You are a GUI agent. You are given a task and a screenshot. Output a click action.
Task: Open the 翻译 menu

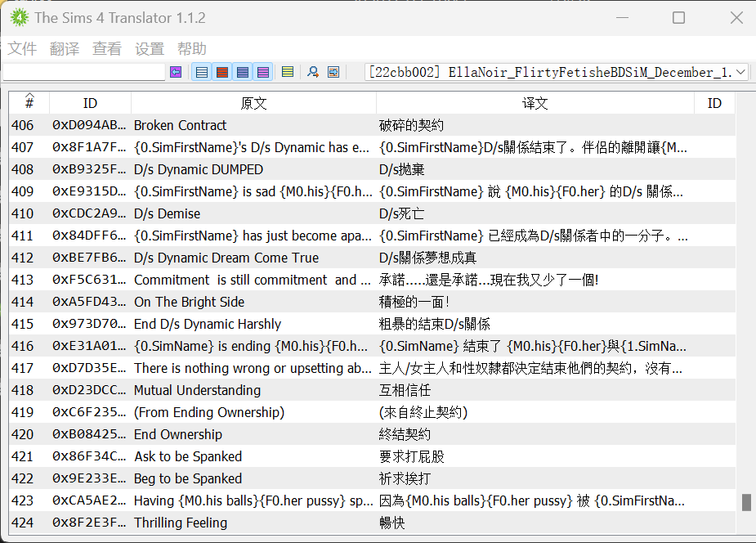(x=65, y=49)
